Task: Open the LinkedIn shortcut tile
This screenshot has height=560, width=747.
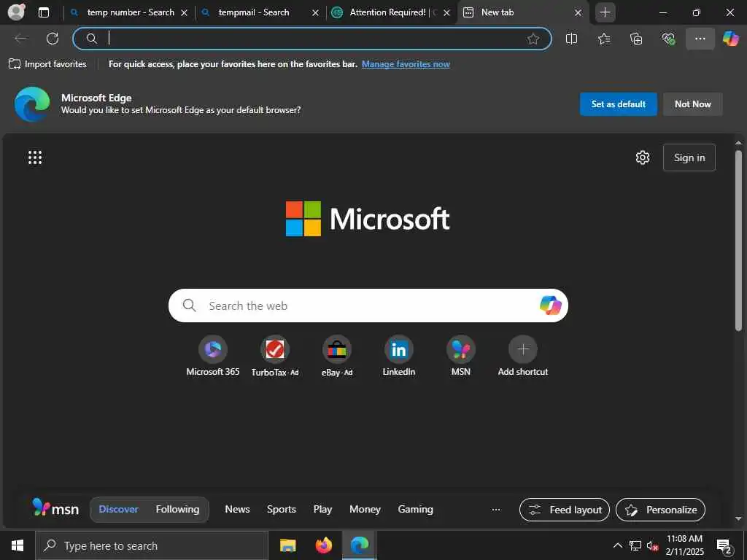Action: click(x=399, y=356)
